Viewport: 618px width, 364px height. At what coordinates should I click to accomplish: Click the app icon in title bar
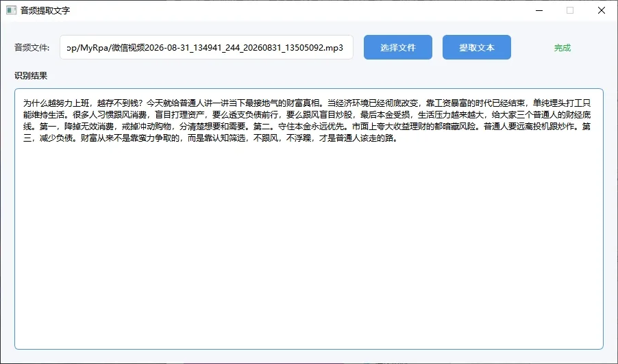click(11, 10)
